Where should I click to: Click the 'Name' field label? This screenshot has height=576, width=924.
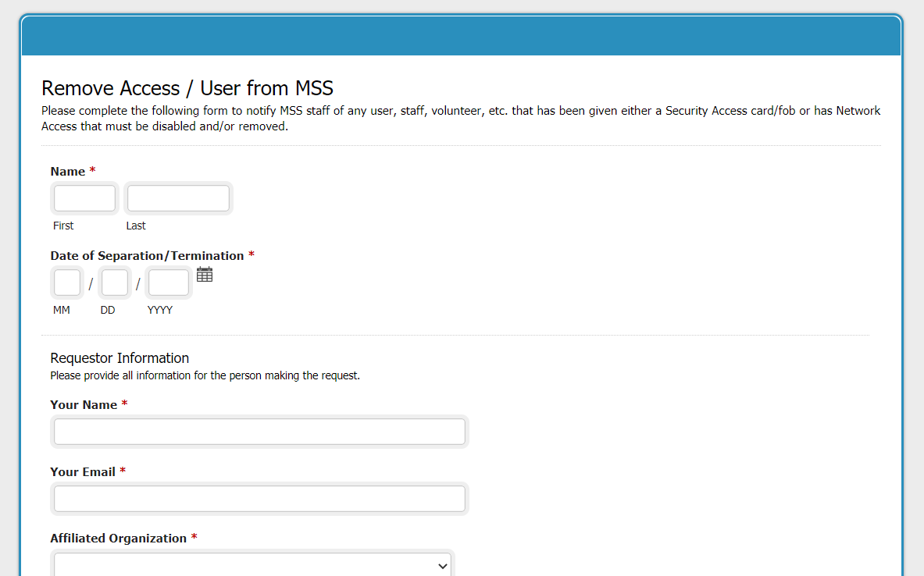click(x=68, y=172)
